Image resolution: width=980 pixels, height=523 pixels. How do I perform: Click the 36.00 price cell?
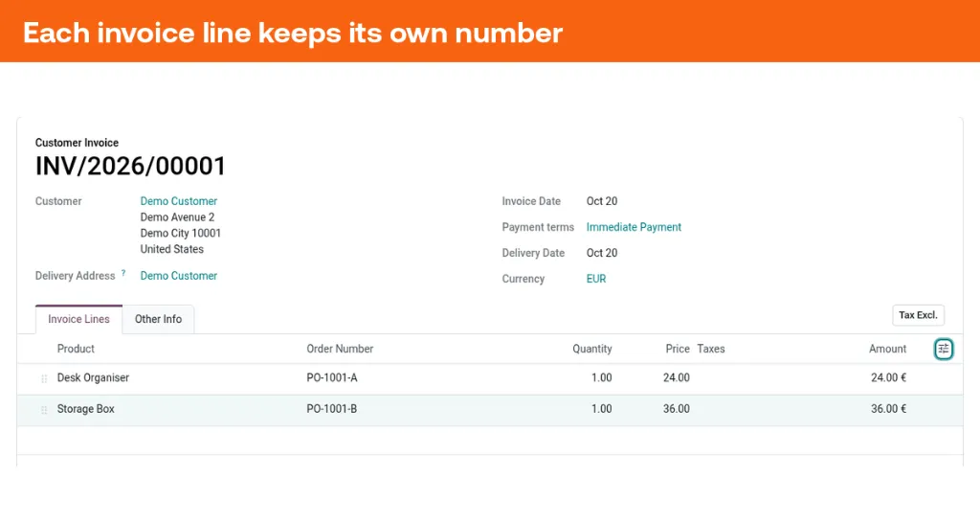point(677,409)
